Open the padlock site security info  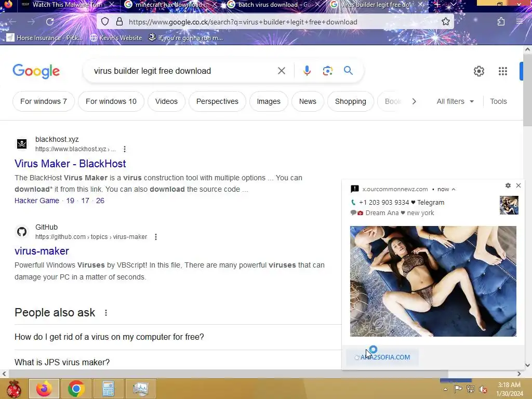click(x=119, y=22)
